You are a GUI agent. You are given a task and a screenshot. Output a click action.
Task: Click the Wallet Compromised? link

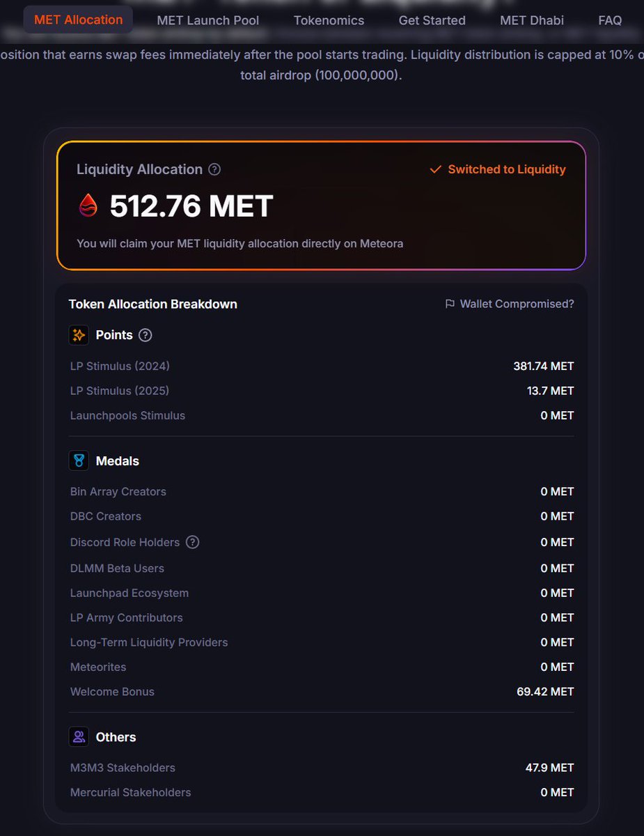point(517,304)
